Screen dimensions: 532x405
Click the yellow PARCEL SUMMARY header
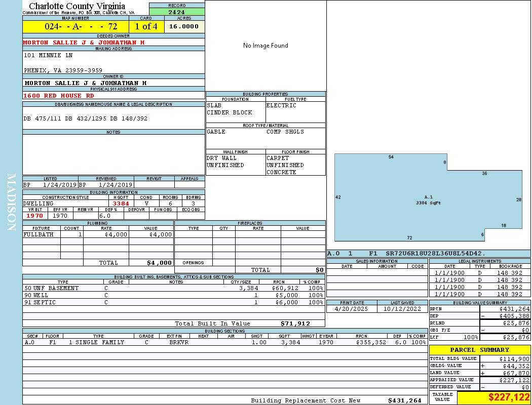tap(479, 350)
